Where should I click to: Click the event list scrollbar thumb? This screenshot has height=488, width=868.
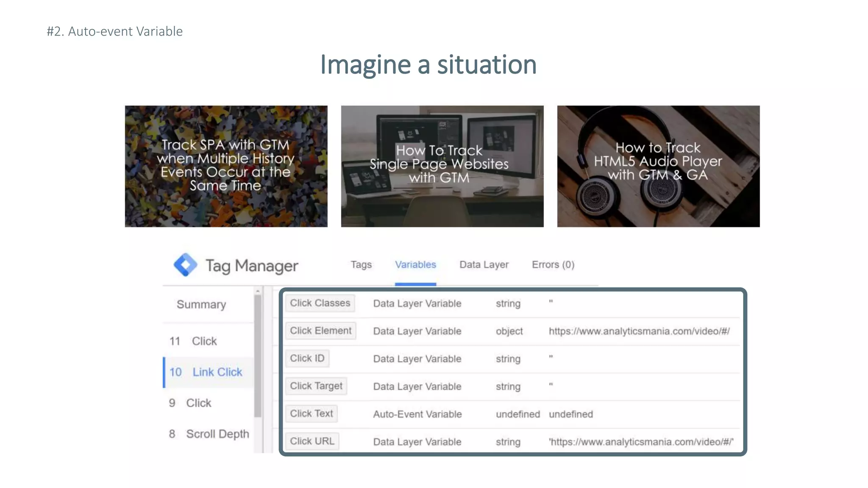[258, 356]
